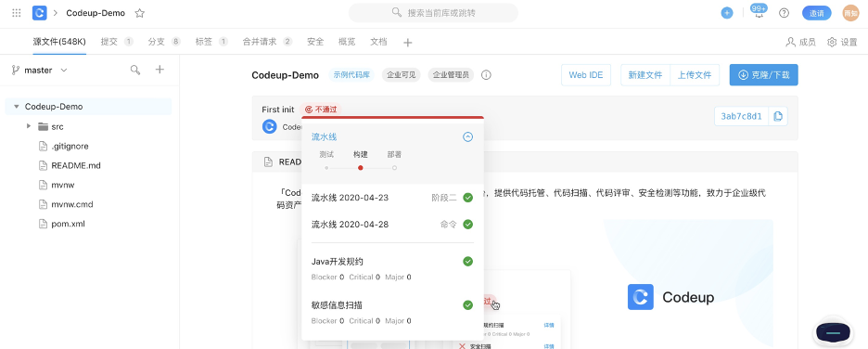The height and width of the screenshot is (349, 868).
Task: Click the Codeup committer avatar icon
Action: 270,126
